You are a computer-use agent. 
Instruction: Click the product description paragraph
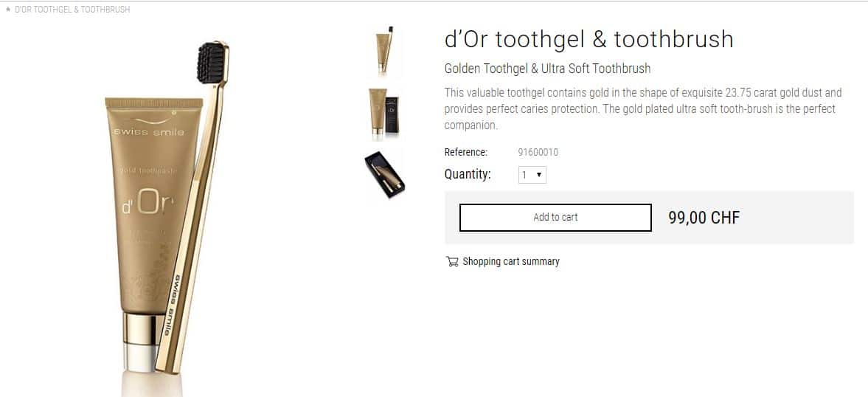click(643, 109)
